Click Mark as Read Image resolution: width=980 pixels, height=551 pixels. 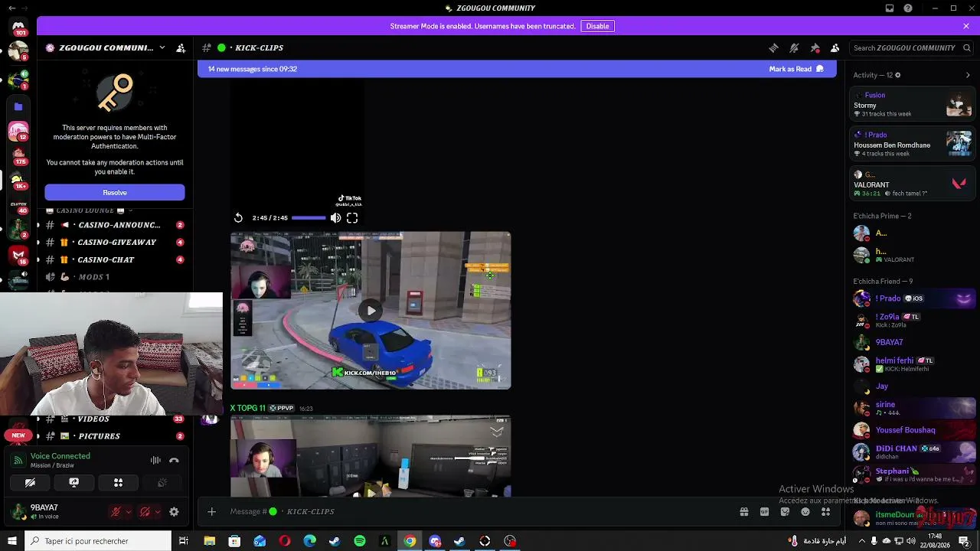(x=796, y=69)
